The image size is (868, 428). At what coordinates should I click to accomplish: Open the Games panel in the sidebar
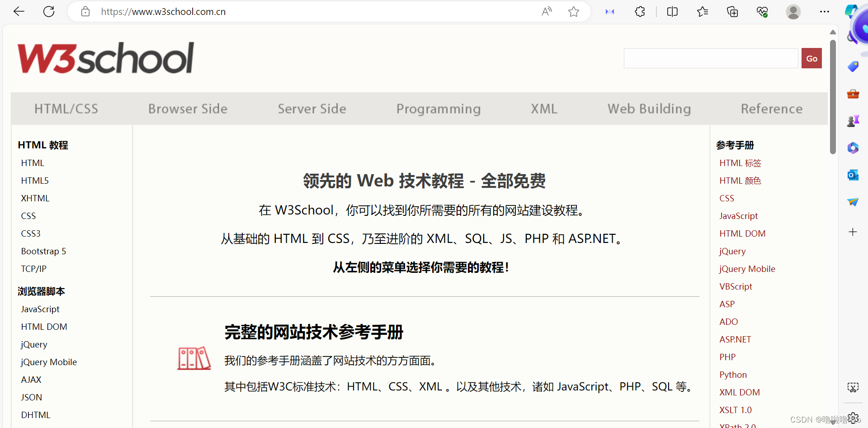pyautogui.click(x=854, y=121)
